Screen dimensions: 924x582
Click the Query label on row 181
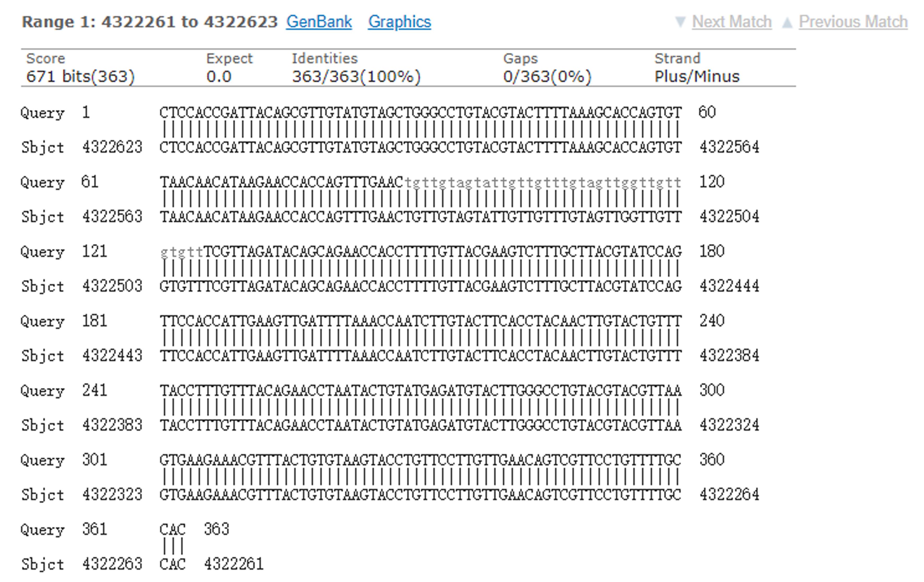42,321
